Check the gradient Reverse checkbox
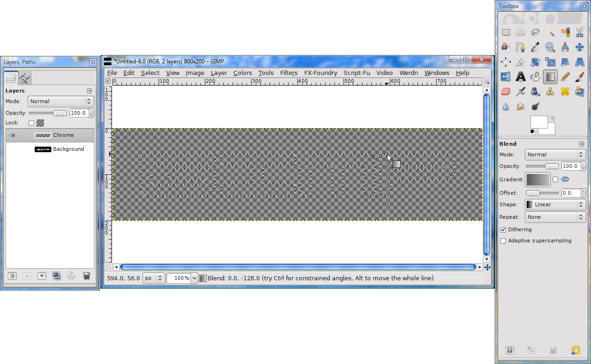The image size is (591, 364). [555, 179]
